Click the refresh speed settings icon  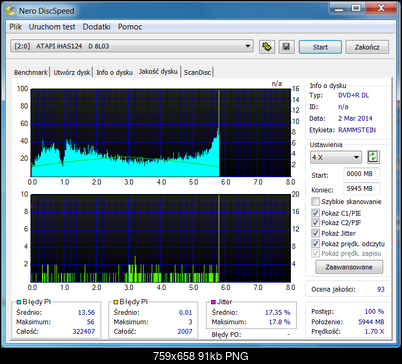coord(373,157)
